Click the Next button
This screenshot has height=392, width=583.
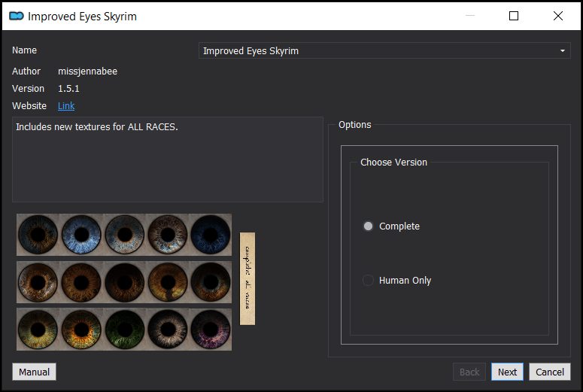[507, 372]
